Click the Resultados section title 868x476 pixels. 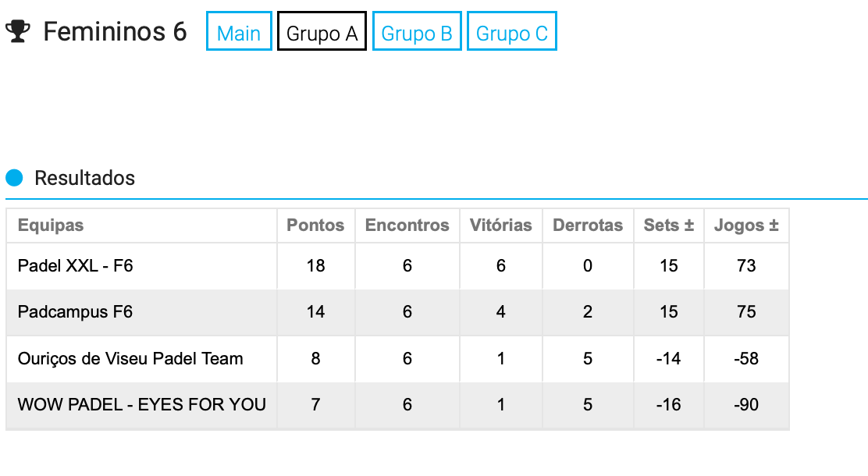click(x=85, y=178)
